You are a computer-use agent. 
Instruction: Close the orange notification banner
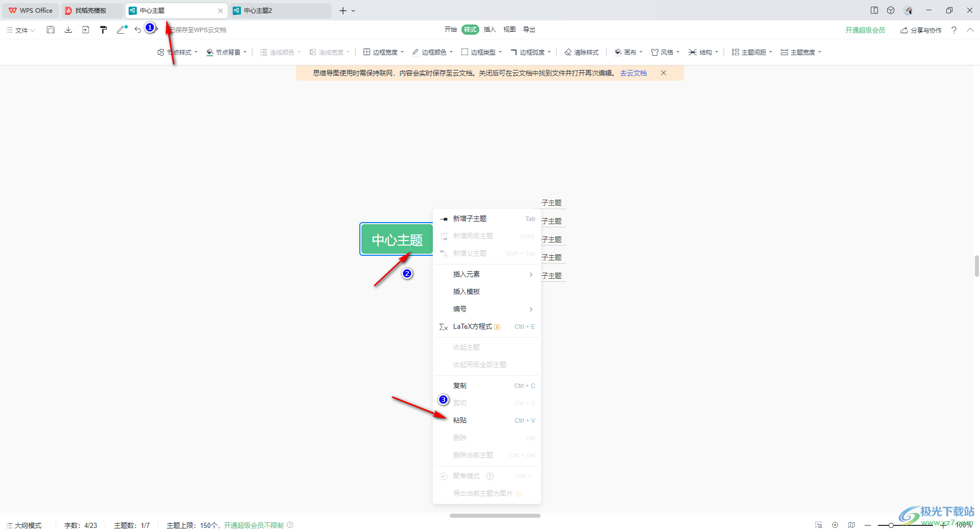(664, 73)
